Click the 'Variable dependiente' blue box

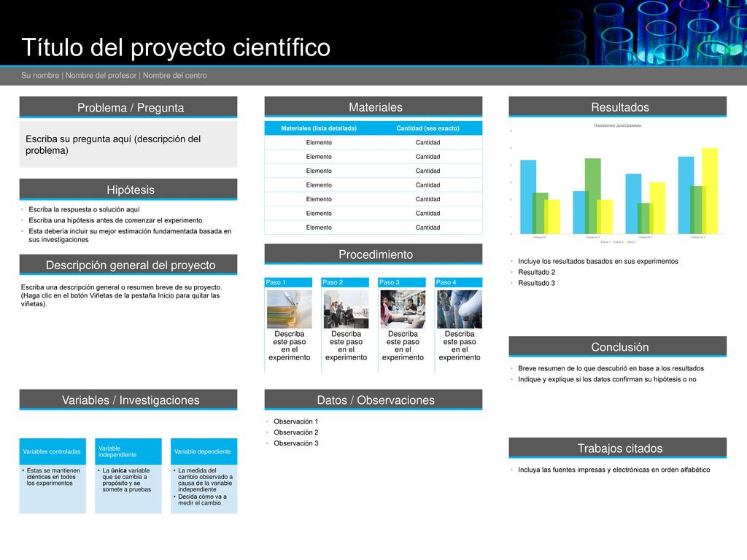coord(204,451)
